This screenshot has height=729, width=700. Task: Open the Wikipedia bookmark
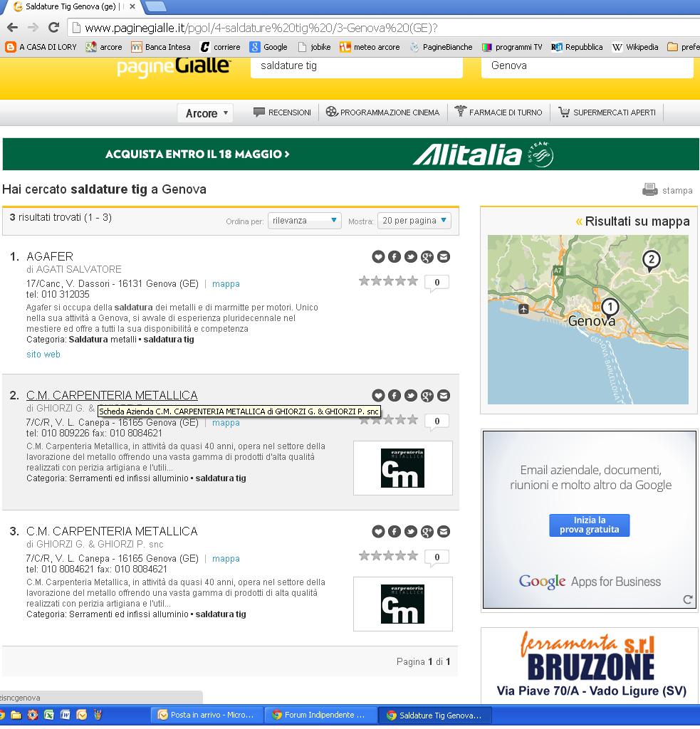point(635,47)
